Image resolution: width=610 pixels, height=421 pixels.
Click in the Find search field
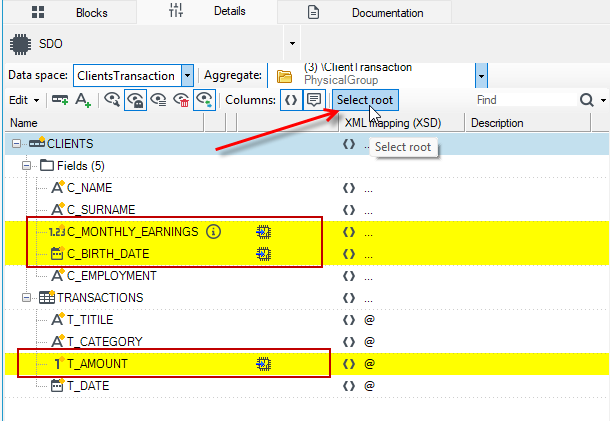point(525,100)
